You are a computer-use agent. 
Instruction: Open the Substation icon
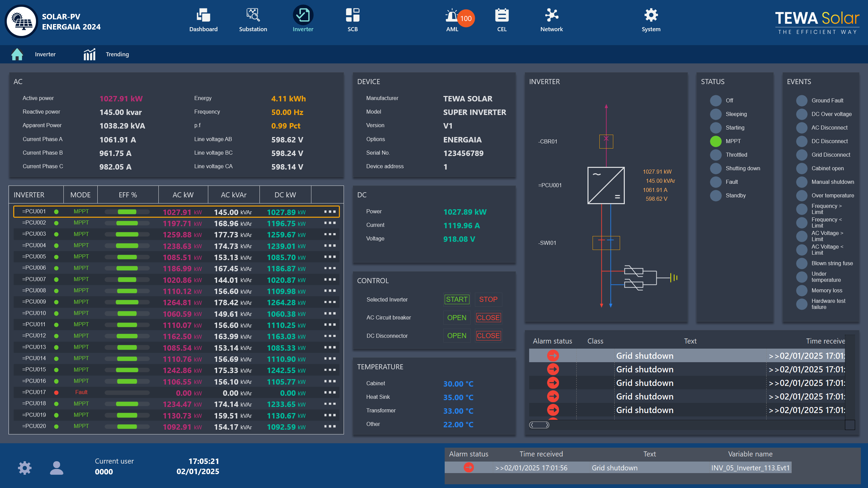(x=253, y=15)
